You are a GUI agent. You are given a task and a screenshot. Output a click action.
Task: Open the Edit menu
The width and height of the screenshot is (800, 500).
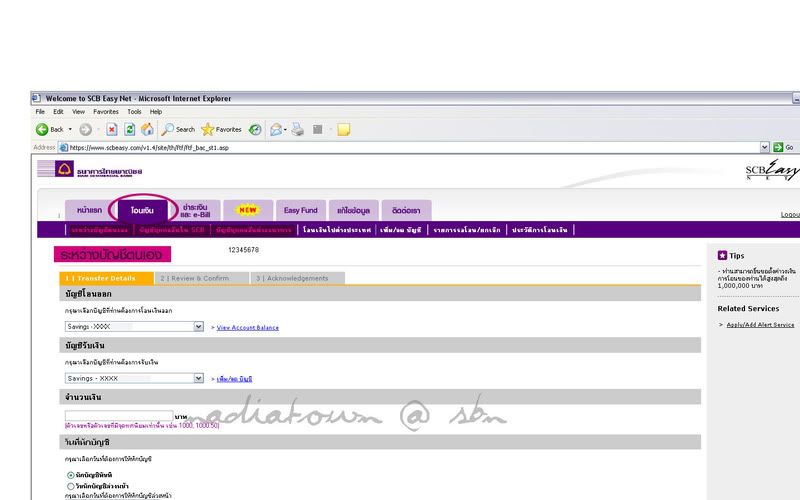59,112
